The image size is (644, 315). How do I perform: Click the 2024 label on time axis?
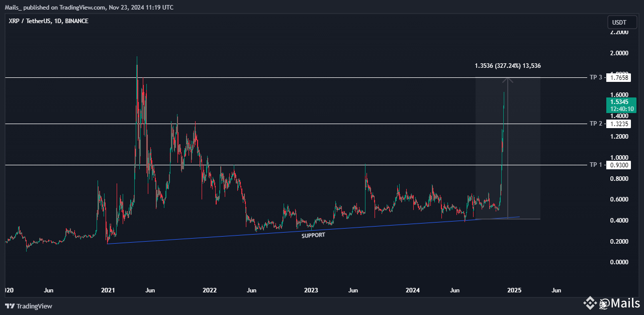tap(413, 290)
